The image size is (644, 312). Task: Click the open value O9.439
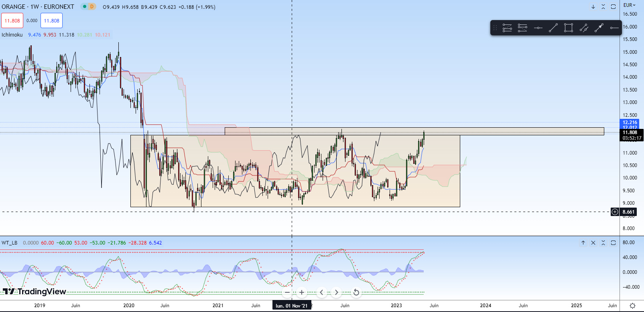[111, 7]
